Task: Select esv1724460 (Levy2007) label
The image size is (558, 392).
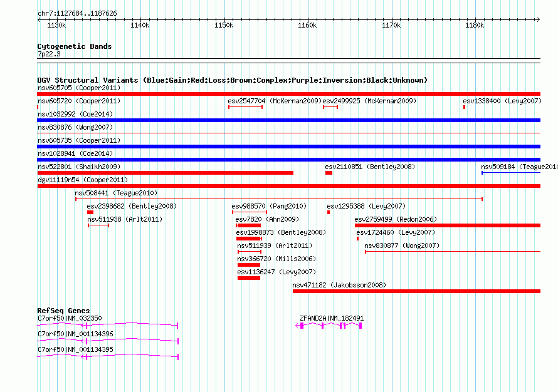Action: pyautogui.click(x=396, y=232)
